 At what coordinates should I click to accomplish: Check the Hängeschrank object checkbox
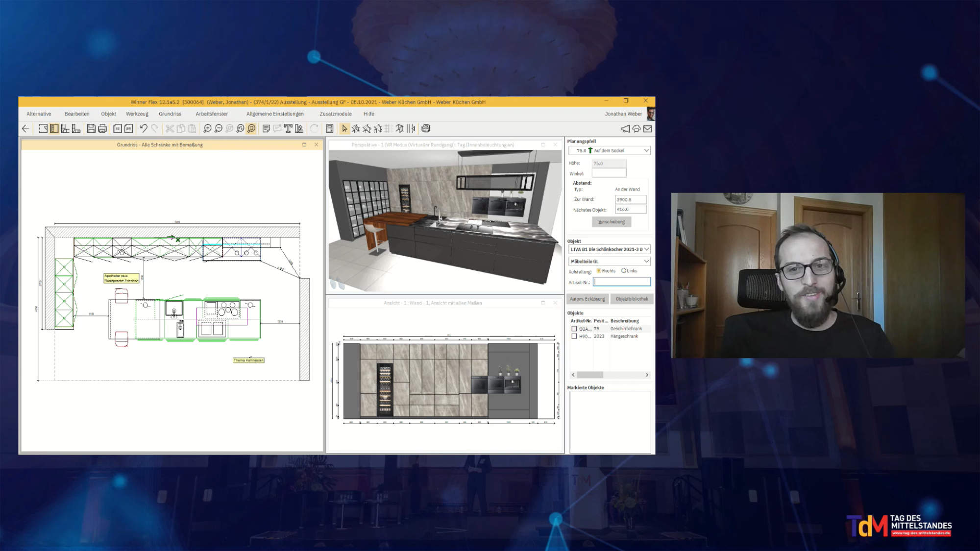point(574,336)
